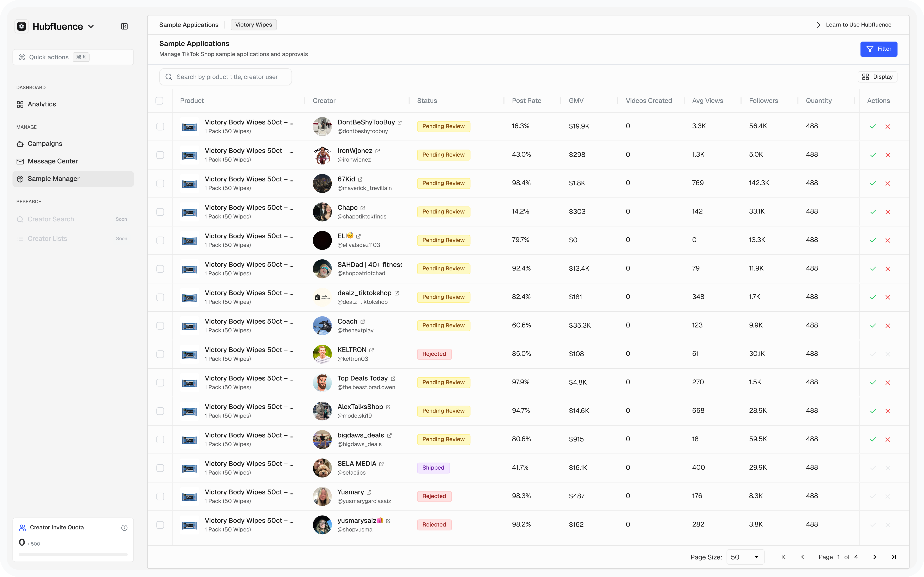Focus the product title search field
This screenshot has height=577, width=924.
(227, 77)
